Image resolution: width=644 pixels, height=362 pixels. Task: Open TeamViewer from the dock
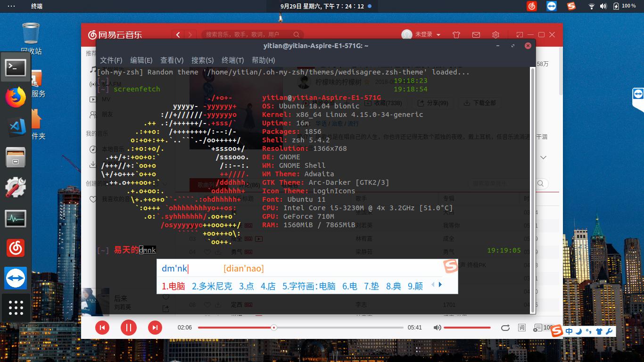[16, 278]
